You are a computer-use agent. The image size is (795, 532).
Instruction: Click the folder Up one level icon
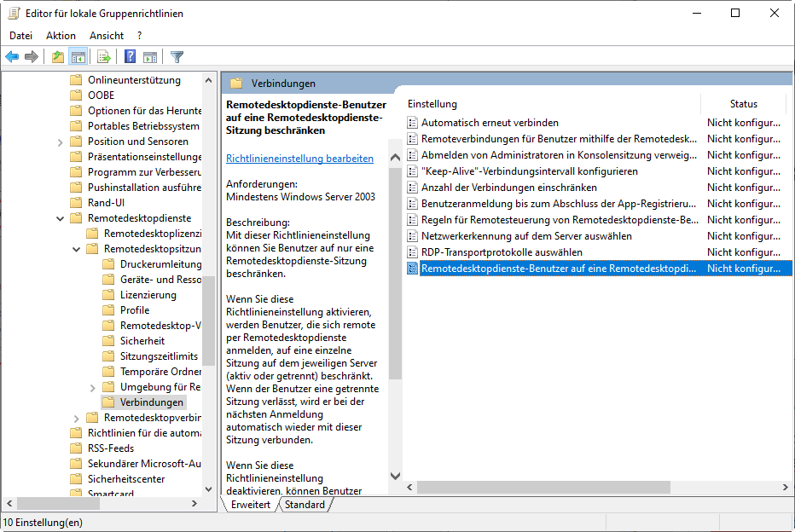pos(57,57)
